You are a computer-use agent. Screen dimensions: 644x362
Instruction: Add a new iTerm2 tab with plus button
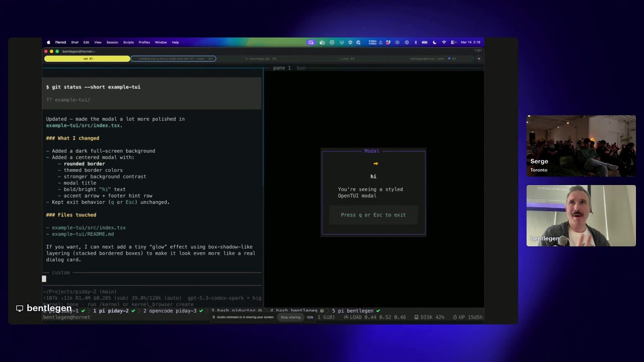[478, 59]
